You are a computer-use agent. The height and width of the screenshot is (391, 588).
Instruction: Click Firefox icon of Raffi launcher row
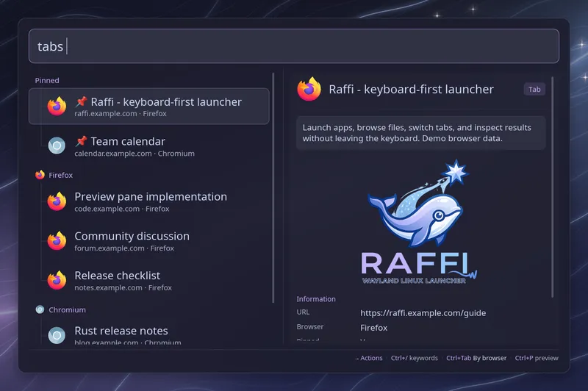[x=57, y=106]
